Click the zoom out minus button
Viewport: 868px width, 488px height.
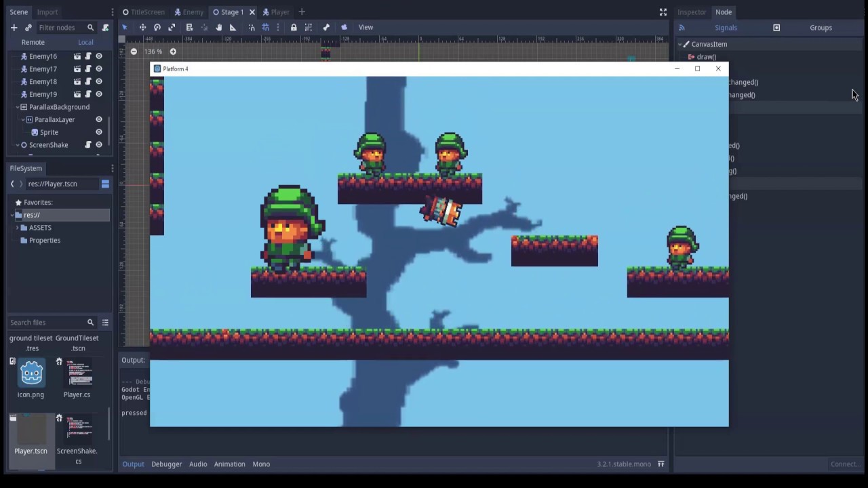click(x=134, y=52)
